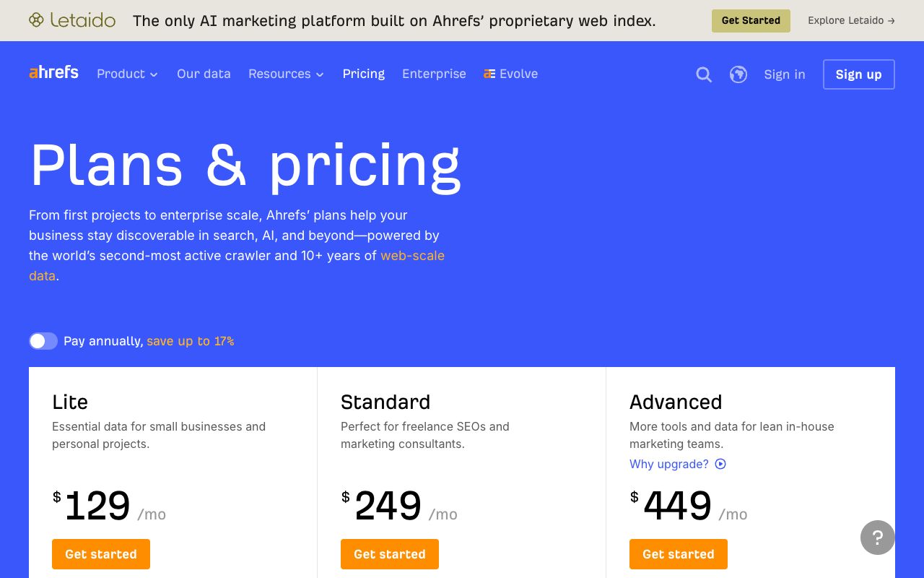Open the language globe icon
Viewport: 924px width, 578px height.
point(738,74)
